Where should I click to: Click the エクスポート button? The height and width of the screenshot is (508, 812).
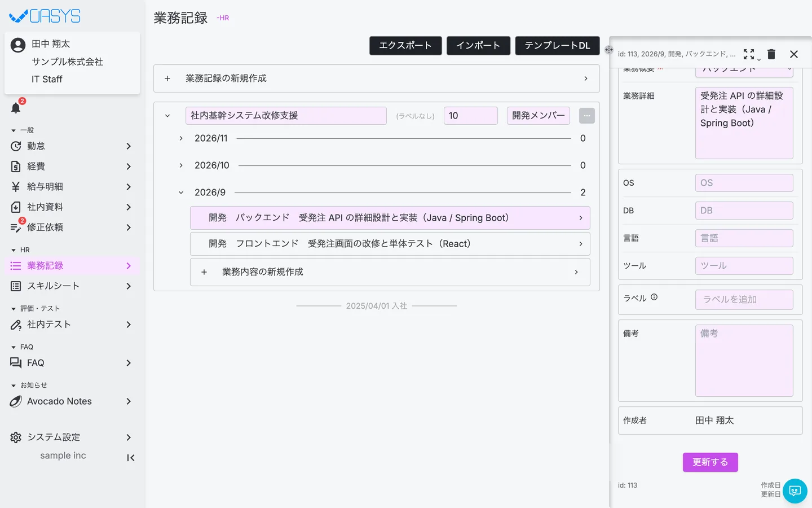(x=405, y=46)
